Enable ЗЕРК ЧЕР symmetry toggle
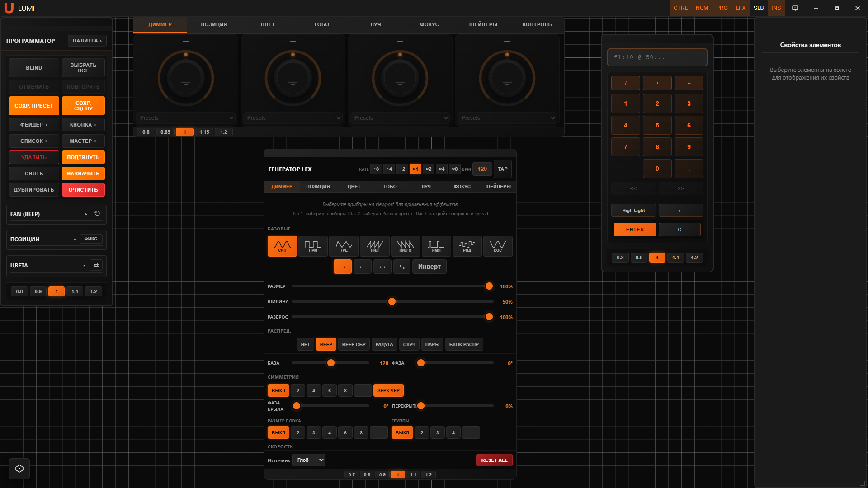Image resolution: width=868 pixels, height=488 pixels. click(x=388, y=390)
